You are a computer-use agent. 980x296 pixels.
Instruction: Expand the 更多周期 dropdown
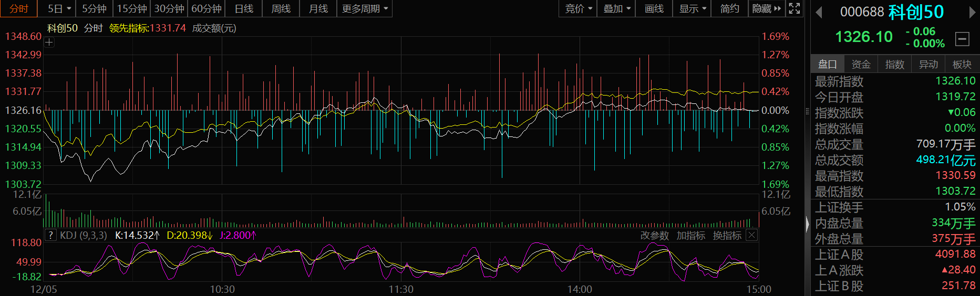[365, 8]
